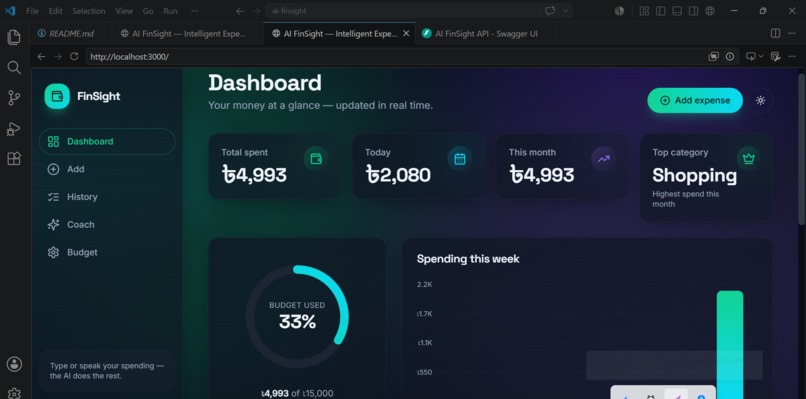Click the overlapping-windows icon in the address bar
This screenshot has width=806, height=399.
[713, 57]
